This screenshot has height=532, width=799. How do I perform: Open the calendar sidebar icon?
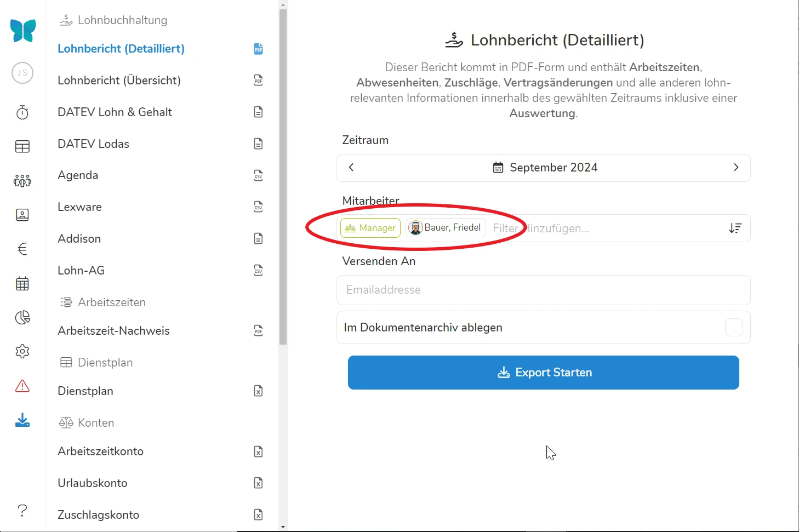pos(22,284)
